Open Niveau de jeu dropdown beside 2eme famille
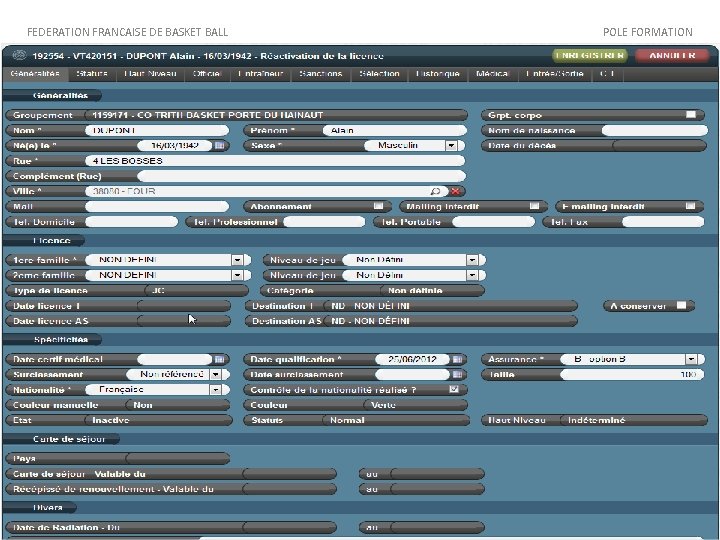 (x=472, y=275)
